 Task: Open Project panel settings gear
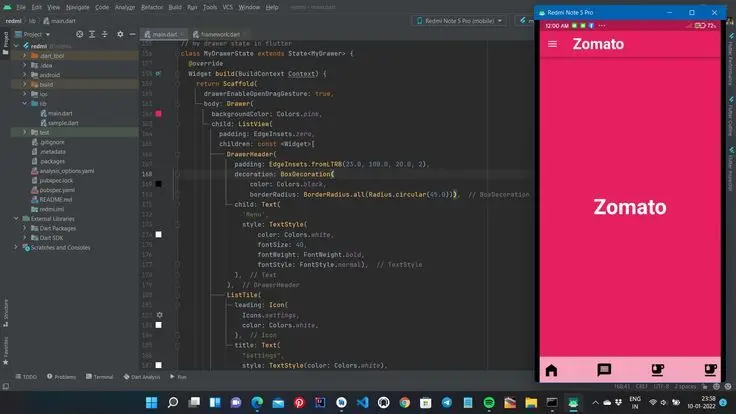120,34
